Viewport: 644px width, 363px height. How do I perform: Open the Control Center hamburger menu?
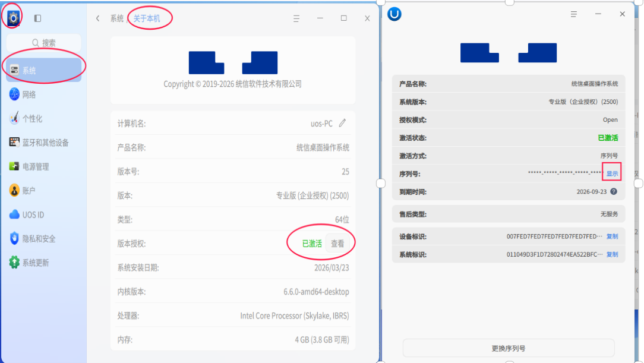[296, 18]
